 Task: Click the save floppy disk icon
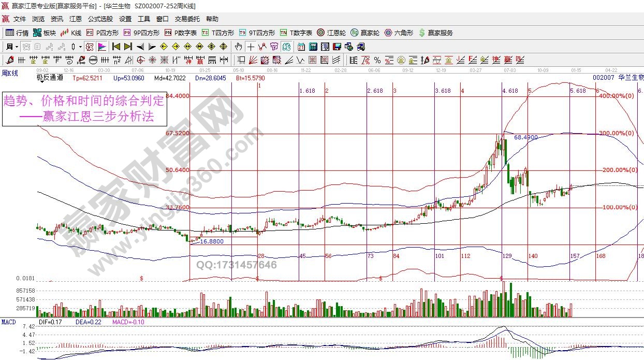[x=337, y=47]
